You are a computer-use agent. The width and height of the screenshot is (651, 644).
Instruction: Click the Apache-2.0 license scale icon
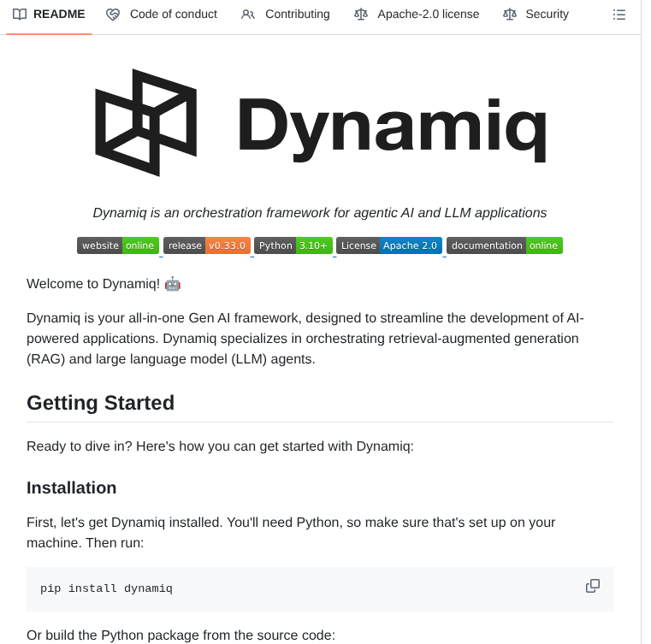(x=361, y=15)
